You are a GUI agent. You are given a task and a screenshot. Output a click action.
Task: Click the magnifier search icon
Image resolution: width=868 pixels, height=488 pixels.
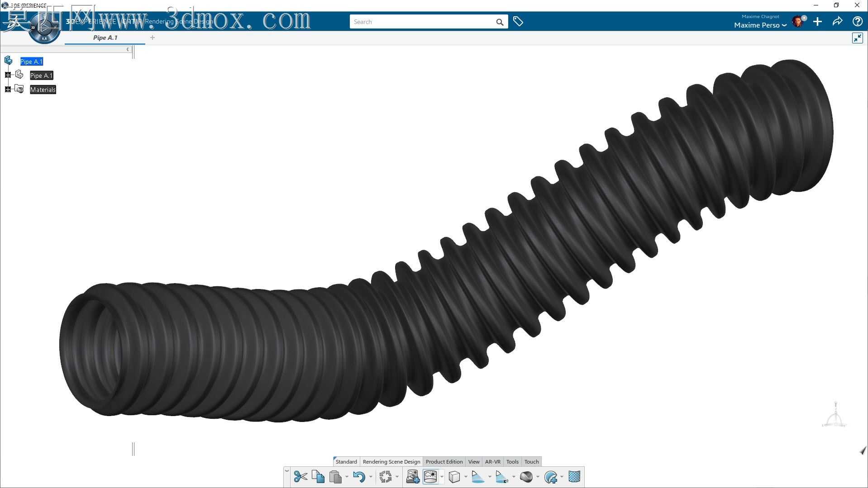(500, 22)
